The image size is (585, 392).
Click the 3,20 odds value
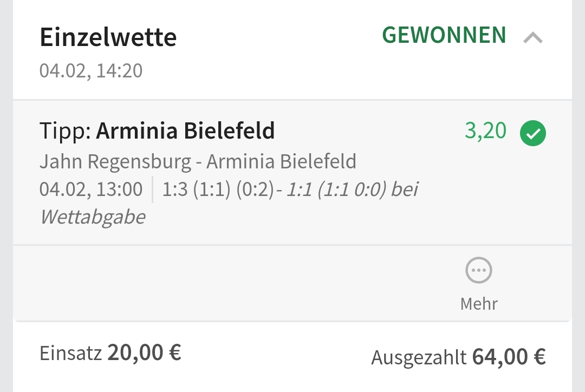click(x=485, y=131)
